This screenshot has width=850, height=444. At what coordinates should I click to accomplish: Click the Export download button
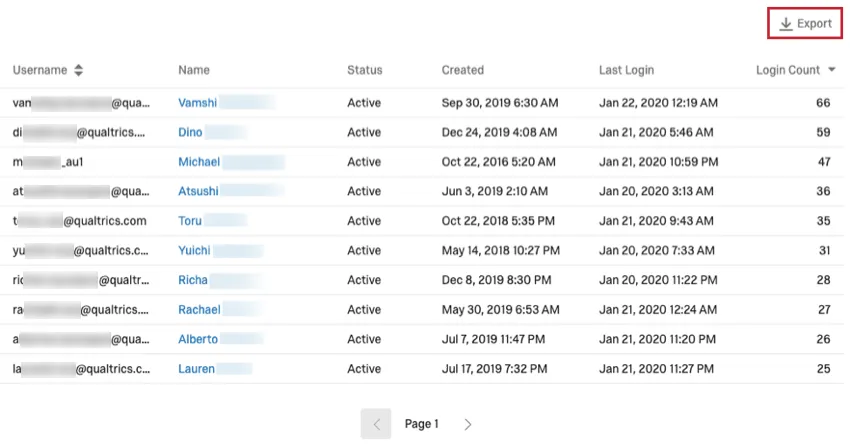pyautogui.click(x=805, y=24)
